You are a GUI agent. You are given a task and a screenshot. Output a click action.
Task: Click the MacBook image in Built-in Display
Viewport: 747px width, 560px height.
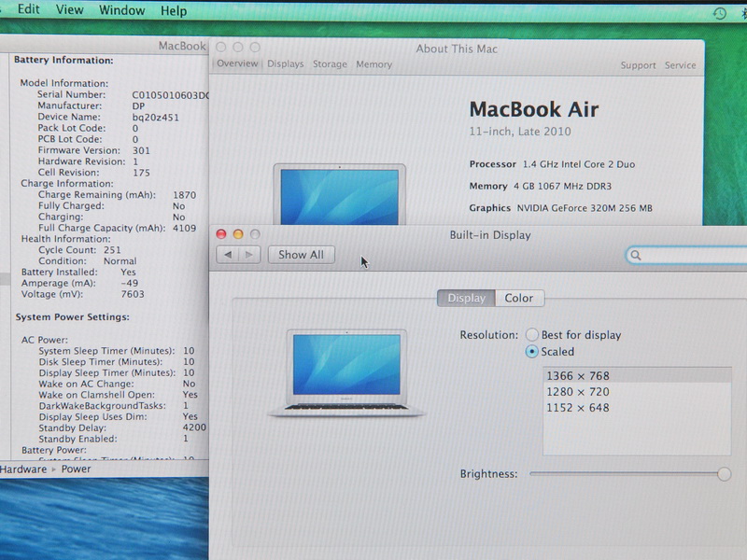pyautogui.click(x=346, y=374)
